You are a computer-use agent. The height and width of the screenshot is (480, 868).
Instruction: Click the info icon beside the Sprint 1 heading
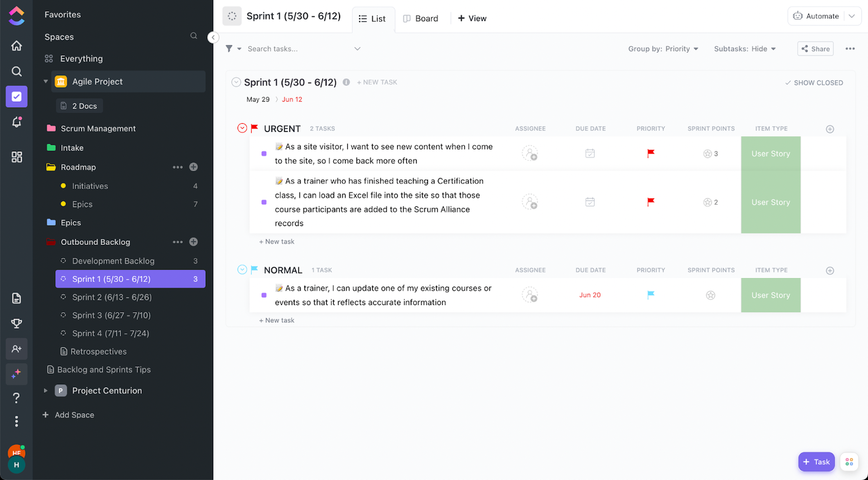click(346, 82)
